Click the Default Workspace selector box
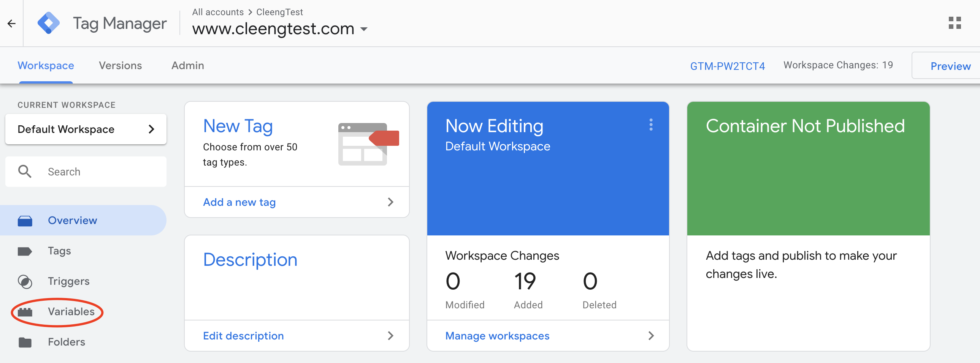This screenshot has width=980, height=363. [x=86, y=129]
